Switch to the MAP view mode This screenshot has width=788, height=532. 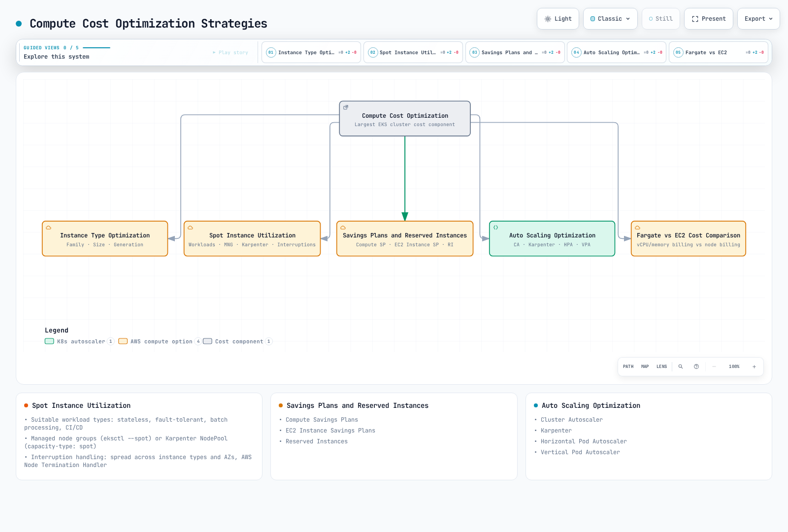coord(645,366)
